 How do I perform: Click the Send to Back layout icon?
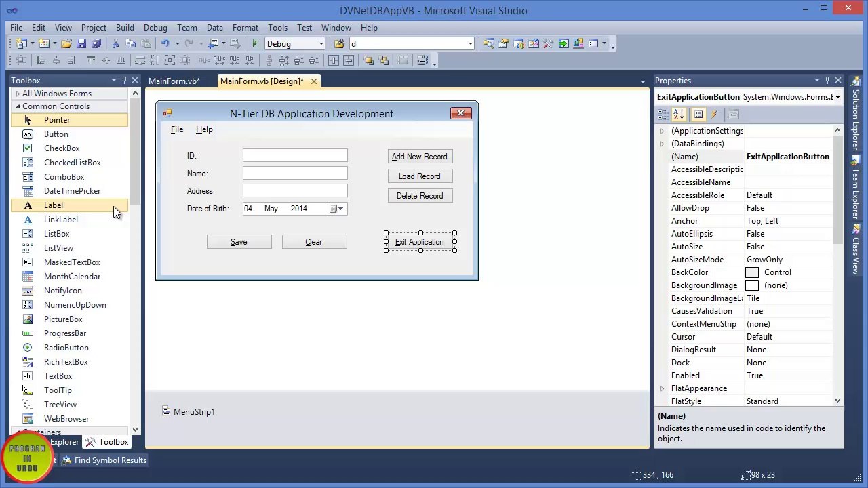coord(383,61)
